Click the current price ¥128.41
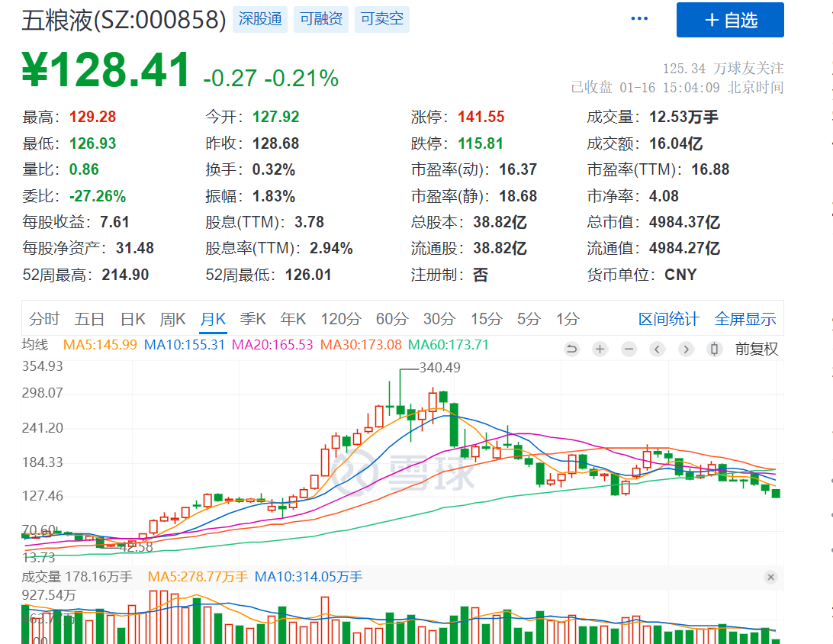This screenshot has height=644, width=833. [x=106, y=69]
